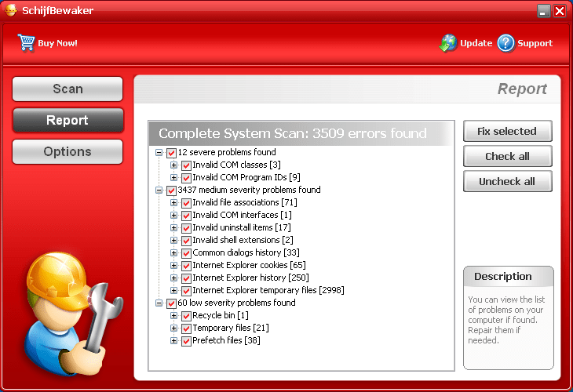Viewport: 573px width, 392px height.
Task: Click the Uncheck all button
Action: pos(507,181)
